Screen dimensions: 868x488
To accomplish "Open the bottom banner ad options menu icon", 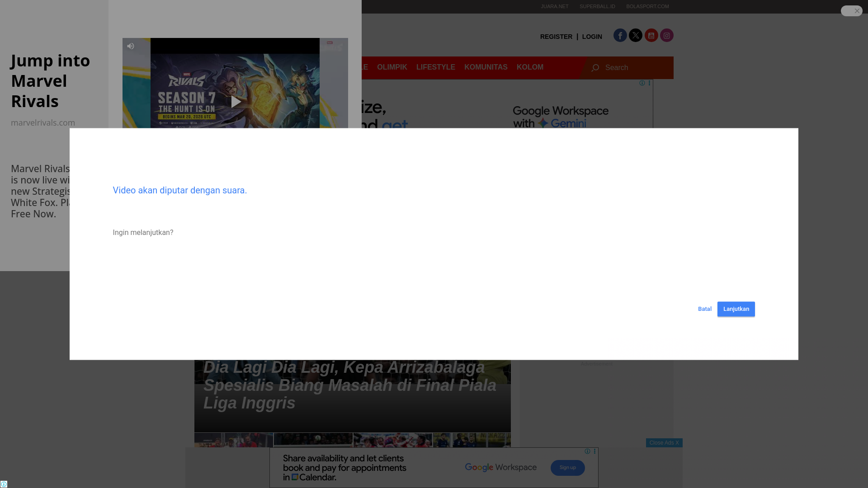I will click(594, 451).
